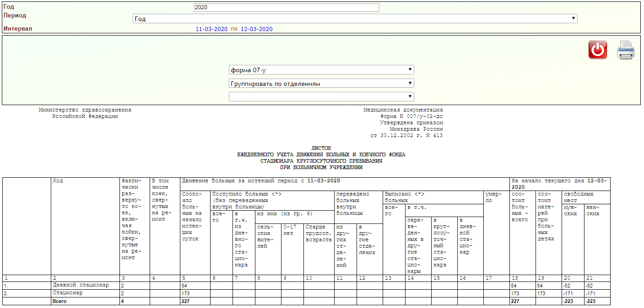This screenshot has width=644, height=308.
Task: Focus the Год input field containing 2020
Action: coord(287,7)
